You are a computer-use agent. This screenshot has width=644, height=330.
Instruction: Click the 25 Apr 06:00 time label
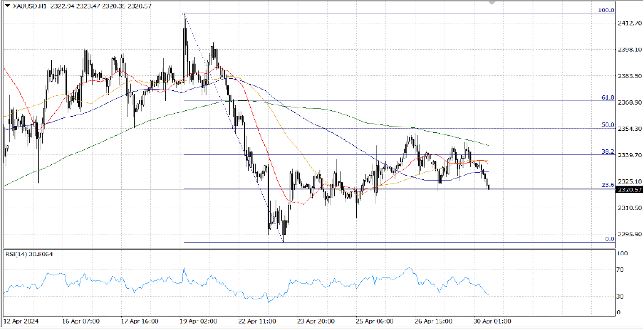(374, 321)
